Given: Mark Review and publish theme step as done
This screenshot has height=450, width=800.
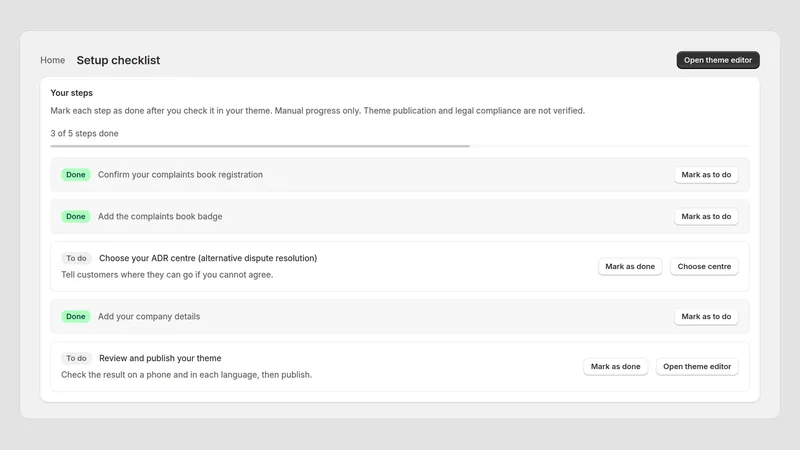Looking at the screenshot, I should [x=615, y=366].
